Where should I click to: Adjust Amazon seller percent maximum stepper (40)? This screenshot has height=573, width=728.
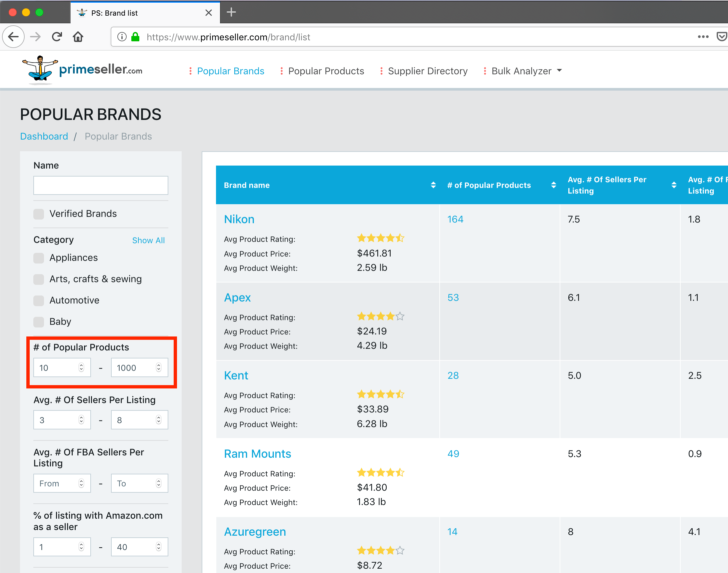(x=159, y=547)
